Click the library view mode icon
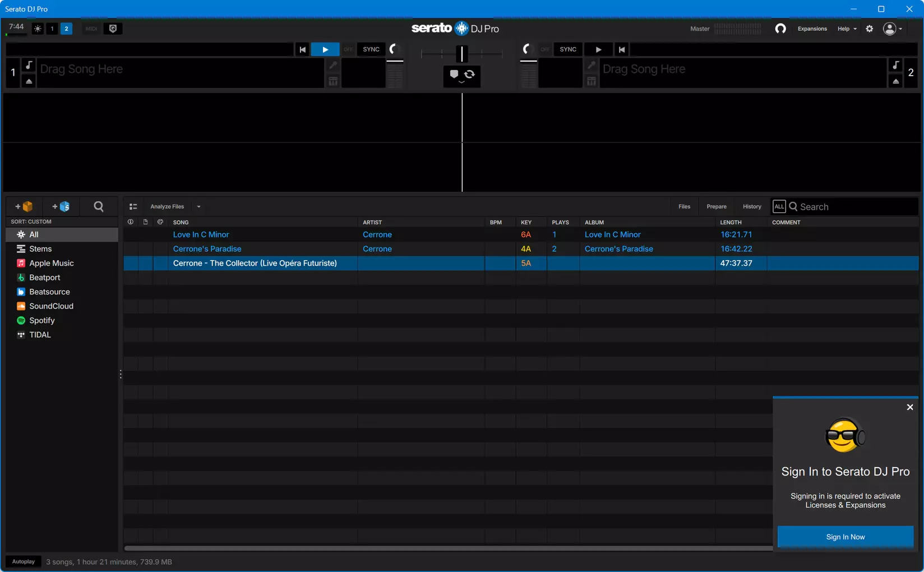 click(133, 206)
